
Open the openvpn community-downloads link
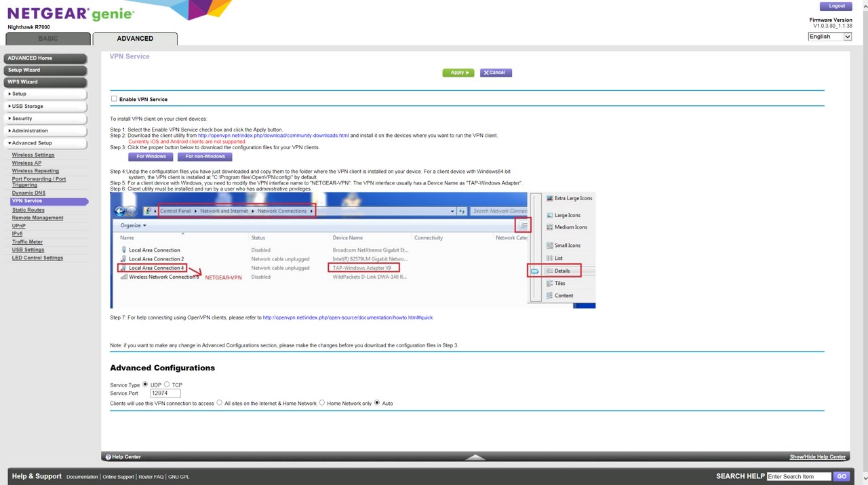click(273, 136)
